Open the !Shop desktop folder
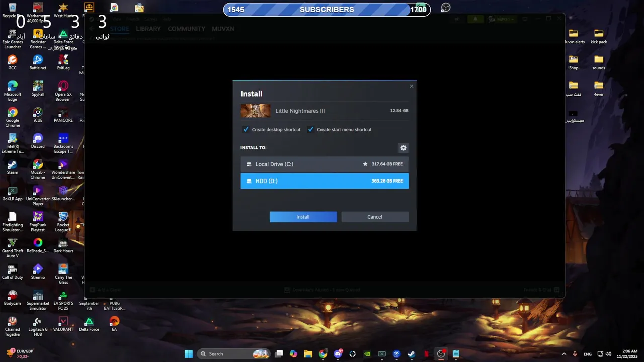Image resolution: width=644 pixels, height=362 pixels. [573, 63]
